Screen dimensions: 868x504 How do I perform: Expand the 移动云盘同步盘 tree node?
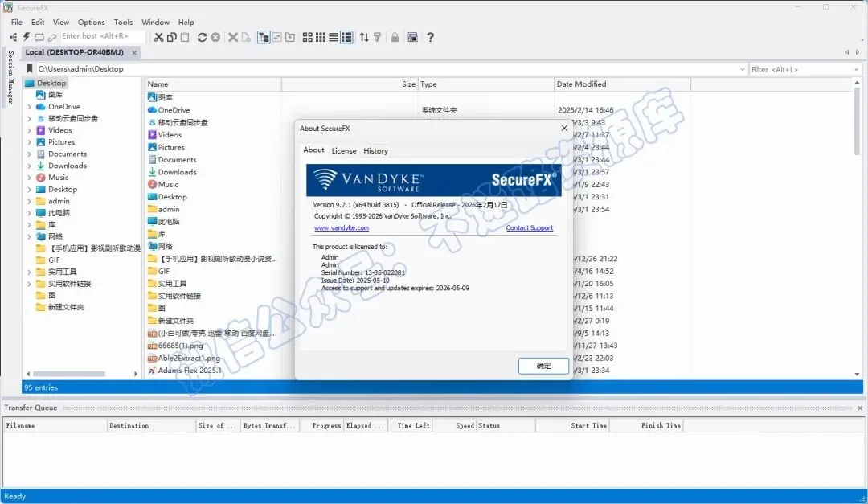(30, 118)
